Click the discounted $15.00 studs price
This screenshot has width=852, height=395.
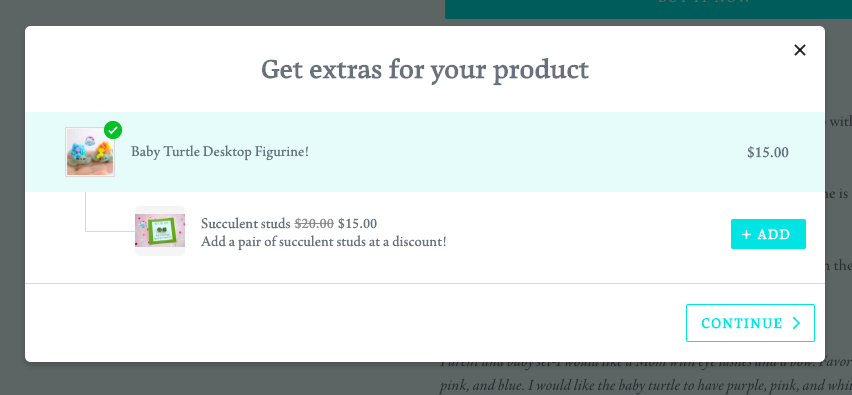(x=358, y=223)
